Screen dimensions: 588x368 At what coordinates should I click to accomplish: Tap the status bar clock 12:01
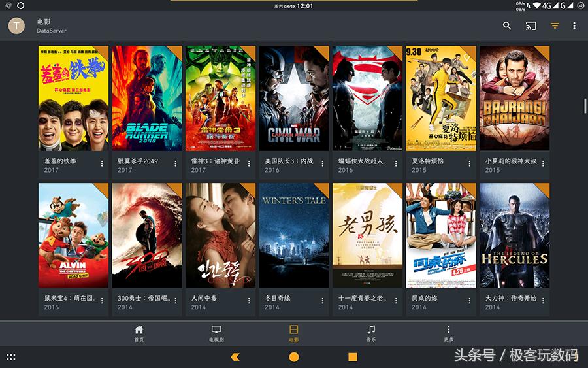coord(305,6)
